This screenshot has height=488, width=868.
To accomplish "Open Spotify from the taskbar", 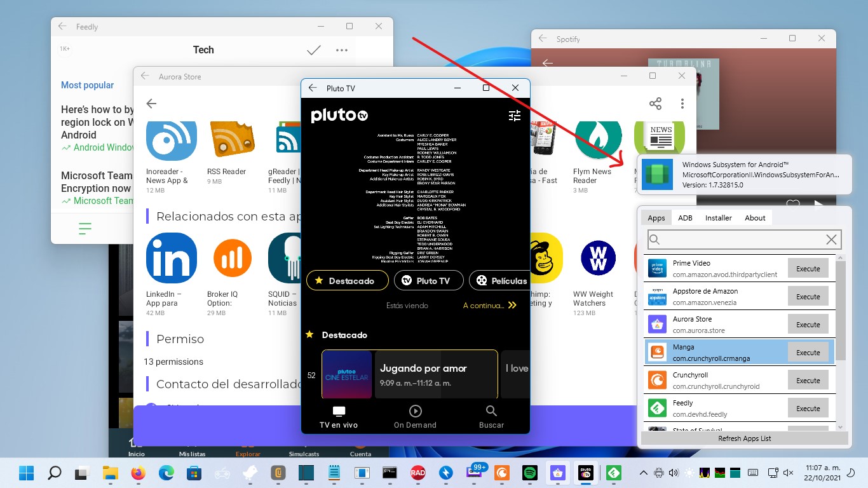I will 529,473.
